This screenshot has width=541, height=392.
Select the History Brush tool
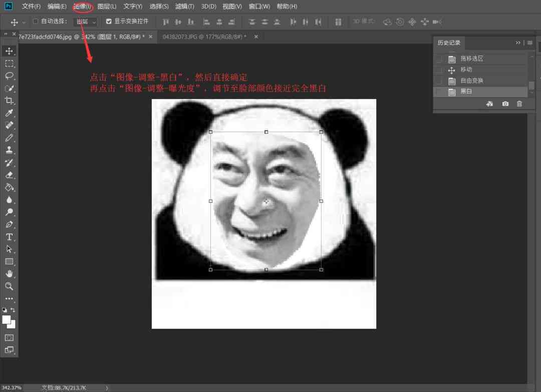(10, 162)
